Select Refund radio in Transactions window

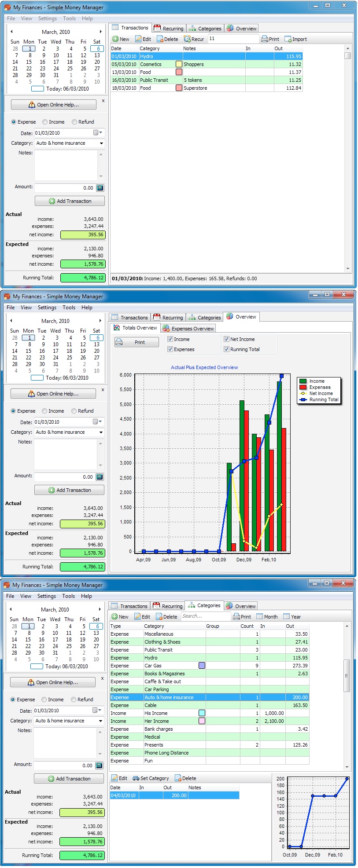tap(74, 122)
